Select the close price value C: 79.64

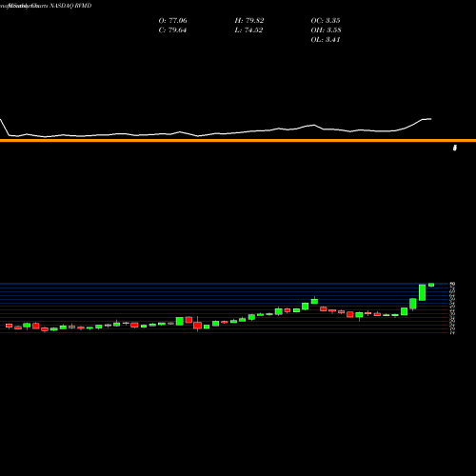click(x=172, y=30)
